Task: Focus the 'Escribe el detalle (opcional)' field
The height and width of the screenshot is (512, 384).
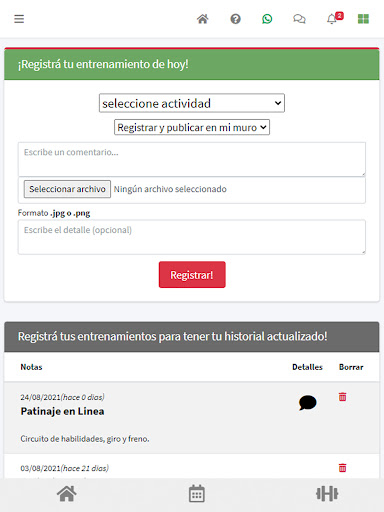Action: pyautogui.click(x=192, y=237)
